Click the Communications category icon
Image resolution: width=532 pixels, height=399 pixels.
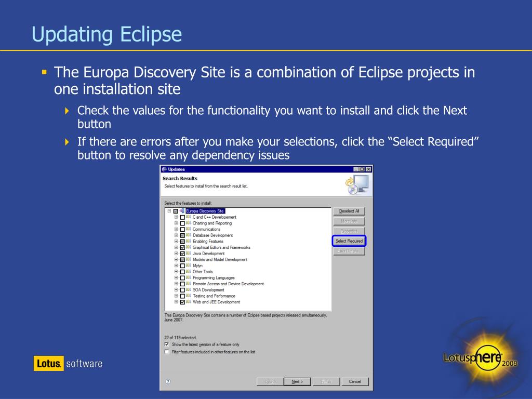188,229
